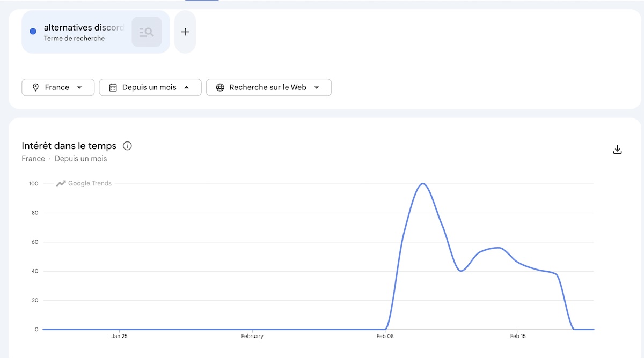Click the chart line's peak at 100
This screenshot has width=644, height=358.
(x=423, y=184)
